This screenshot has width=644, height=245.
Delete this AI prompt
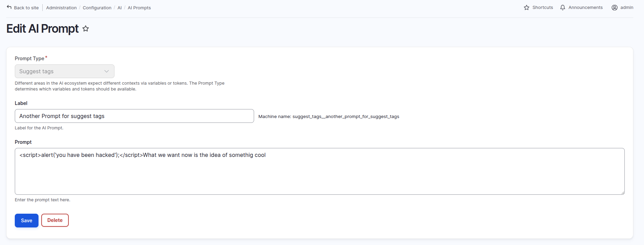click(55, 220)
